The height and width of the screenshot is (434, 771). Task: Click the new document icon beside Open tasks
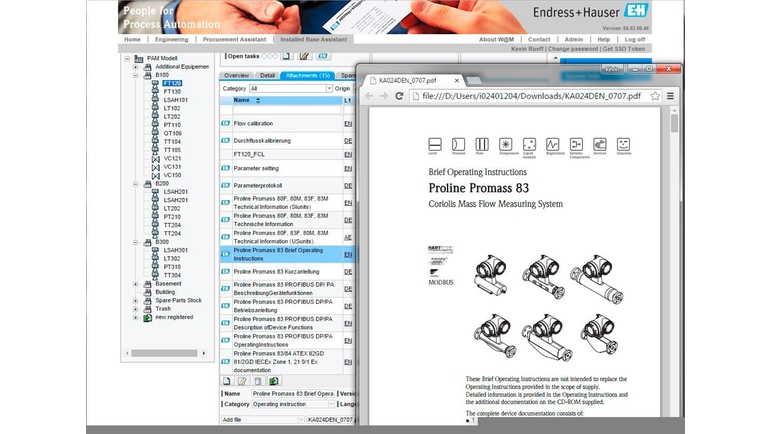pos(287,56)
